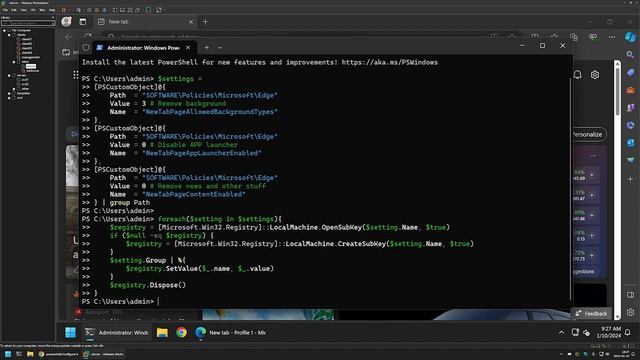Open File Explorer from the guest taskbar
640x360 pixels.
[162, 332]
